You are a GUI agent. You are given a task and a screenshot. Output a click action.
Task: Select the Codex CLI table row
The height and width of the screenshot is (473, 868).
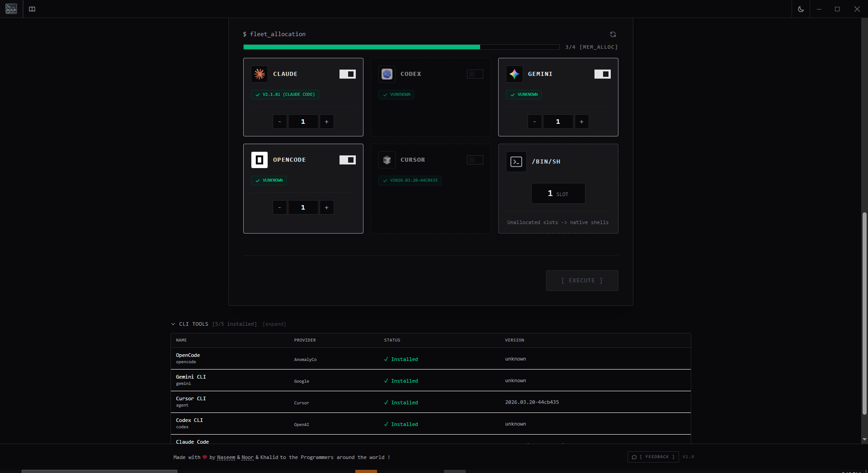pyautogui.click(x=431, y=424)
